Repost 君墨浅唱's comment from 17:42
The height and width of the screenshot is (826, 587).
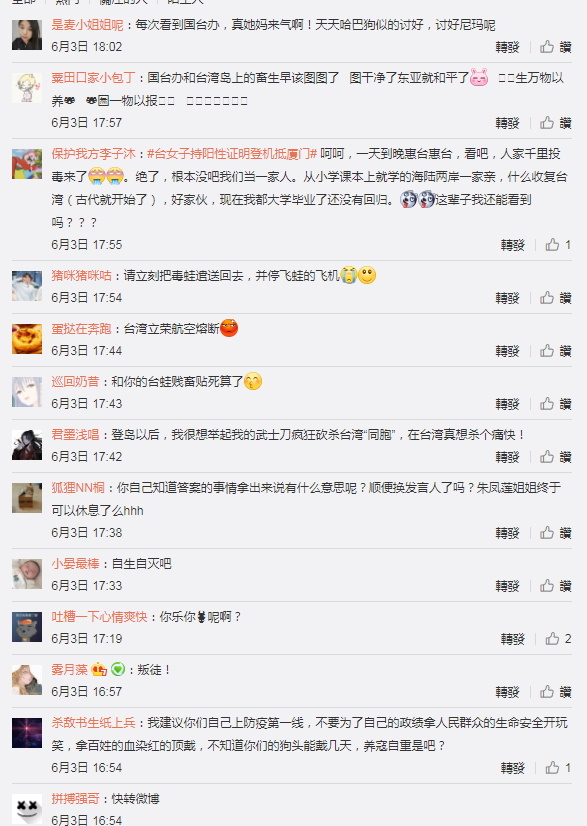tap(507, 457)
